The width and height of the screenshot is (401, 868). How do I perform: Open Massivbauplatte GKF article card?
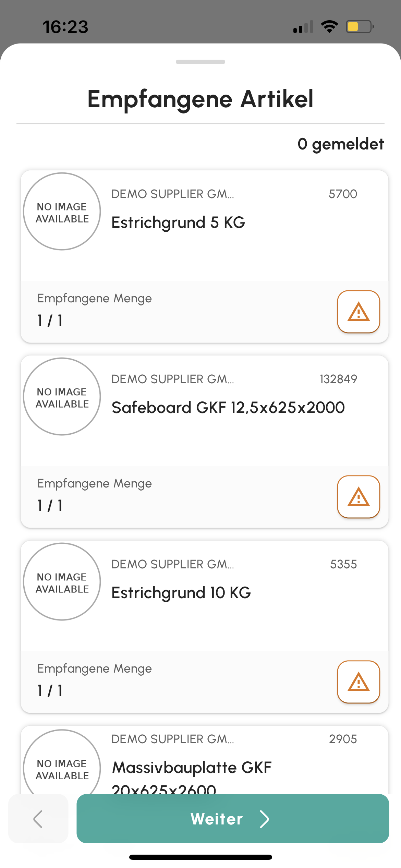pos(205,760)
